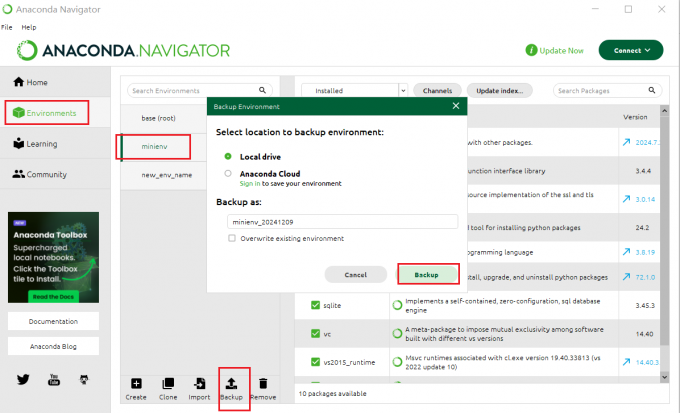Expand the Connect dropdown button

pyautogui.click(x=631, y=50)
